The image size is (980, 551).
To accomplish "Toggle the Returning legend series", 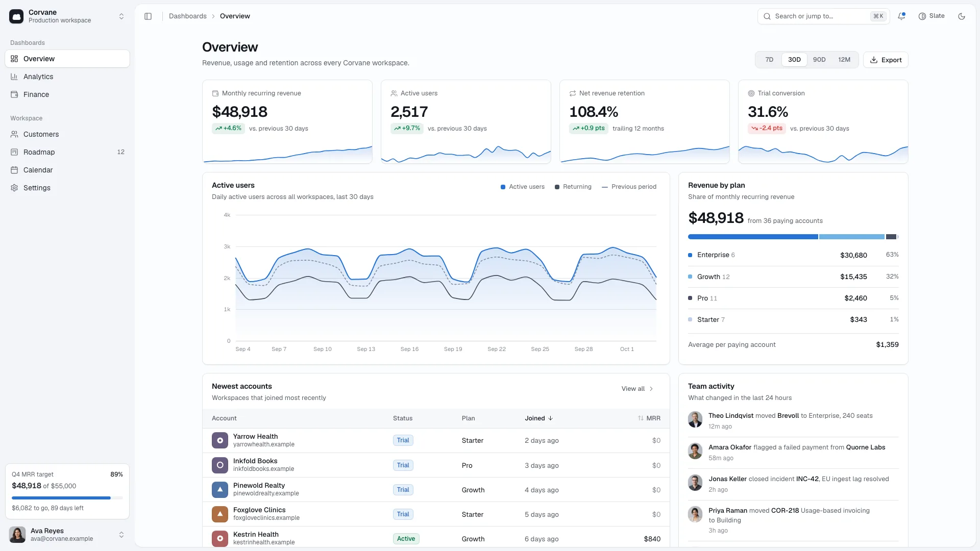I will coord(573,187).
